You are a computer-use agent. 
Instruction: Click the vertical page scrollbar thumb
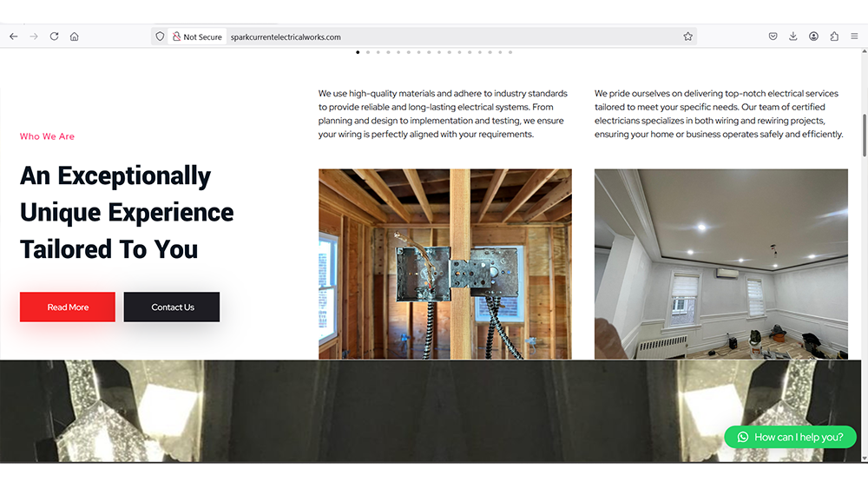pyautogui.click(x=864, y=135)
